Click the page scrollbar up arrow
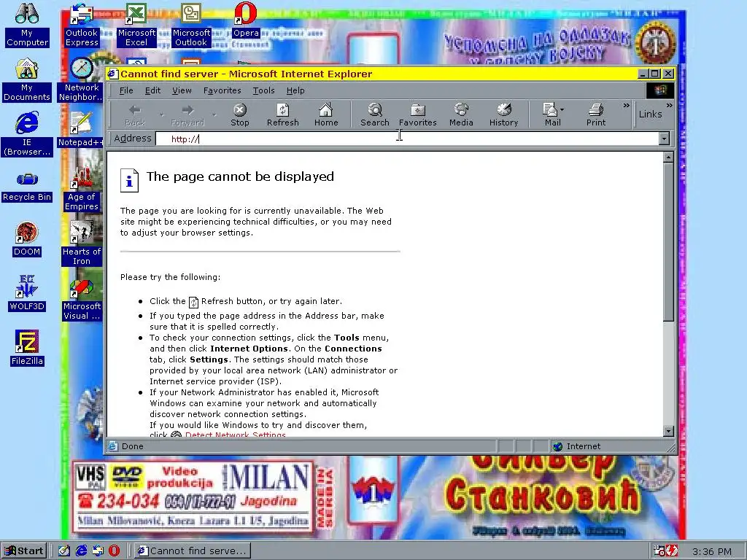The height and width of the screenshot is (560, 747). tap(668, 157)
